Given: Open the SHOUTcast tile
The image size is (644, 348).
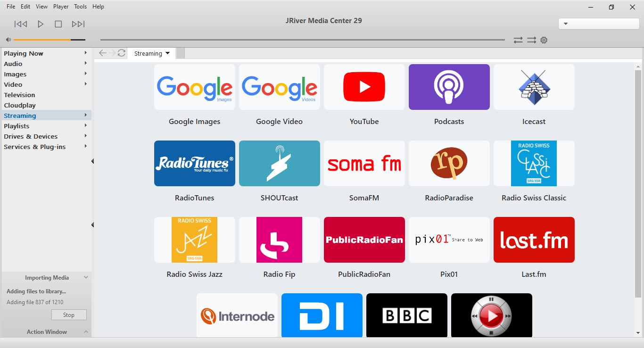Looking at the screenshot, I should tap(280, 164).
